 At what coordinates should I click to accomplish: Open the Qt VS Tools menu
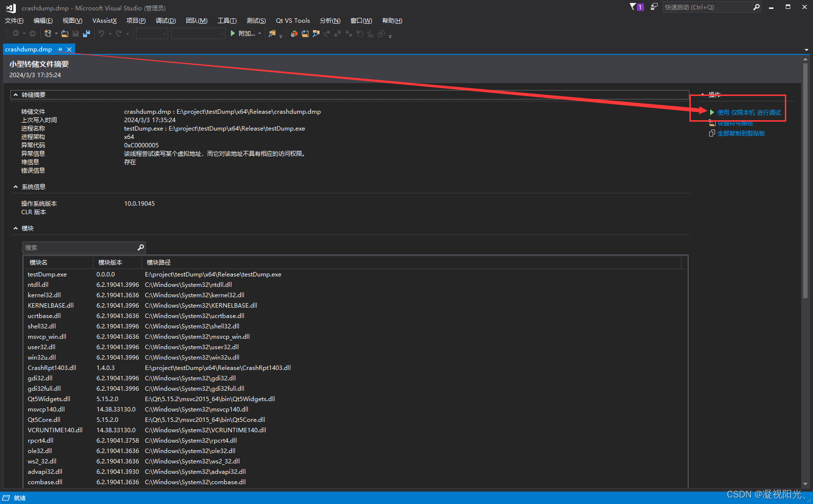point(293,20)
